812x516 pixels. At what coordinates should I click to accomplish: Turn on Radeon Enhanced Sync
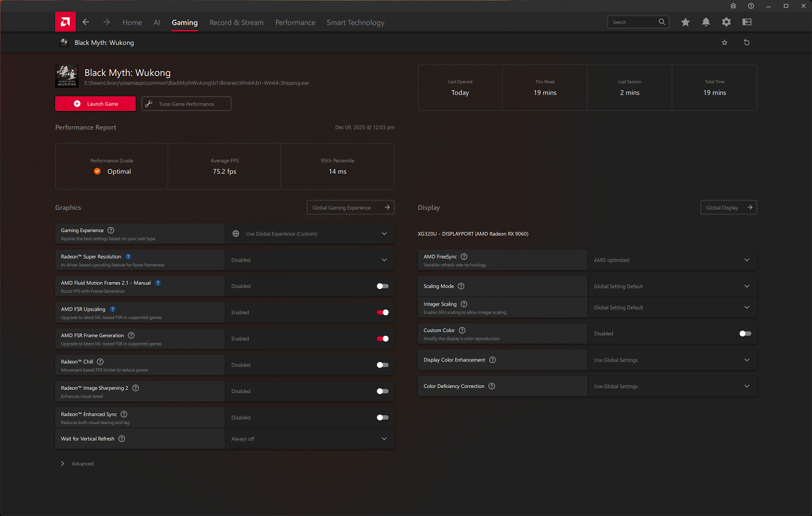pos(383,418)
